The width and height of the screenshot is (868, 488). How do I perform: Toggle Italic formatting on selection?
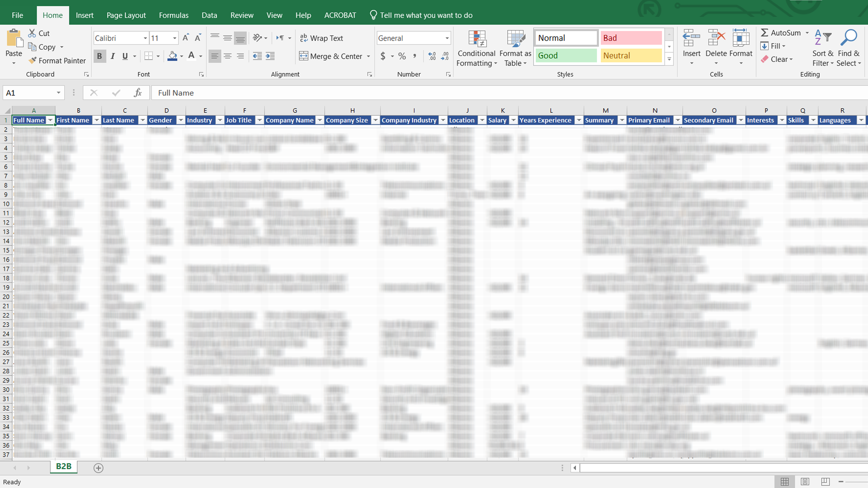click(x=113, y=56)
